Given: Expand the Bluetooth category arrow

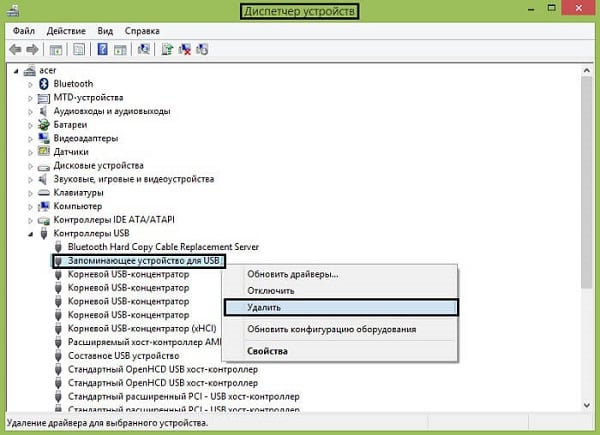Looking at the screenshot, I should click(29, 84).
